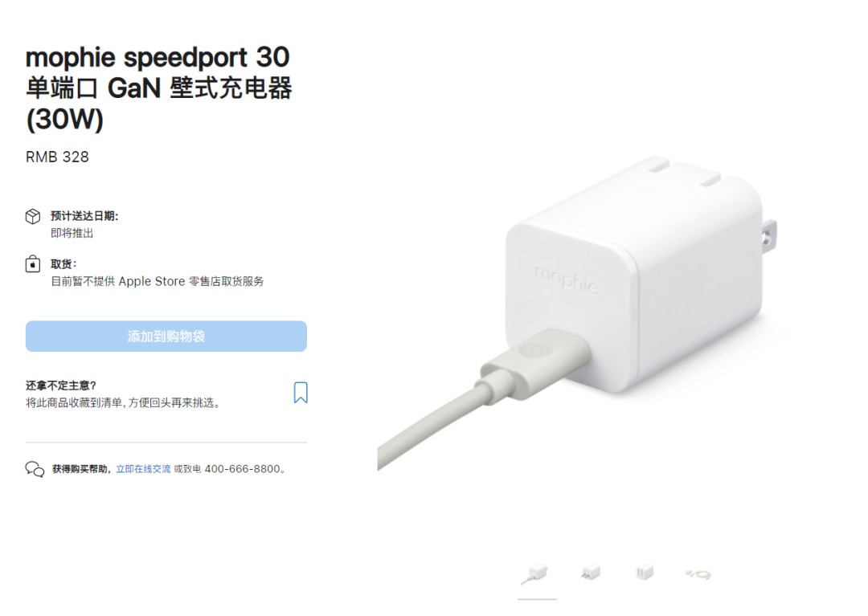
Task: Select first thumbnail of charger with cable
Action: (536, 574)
